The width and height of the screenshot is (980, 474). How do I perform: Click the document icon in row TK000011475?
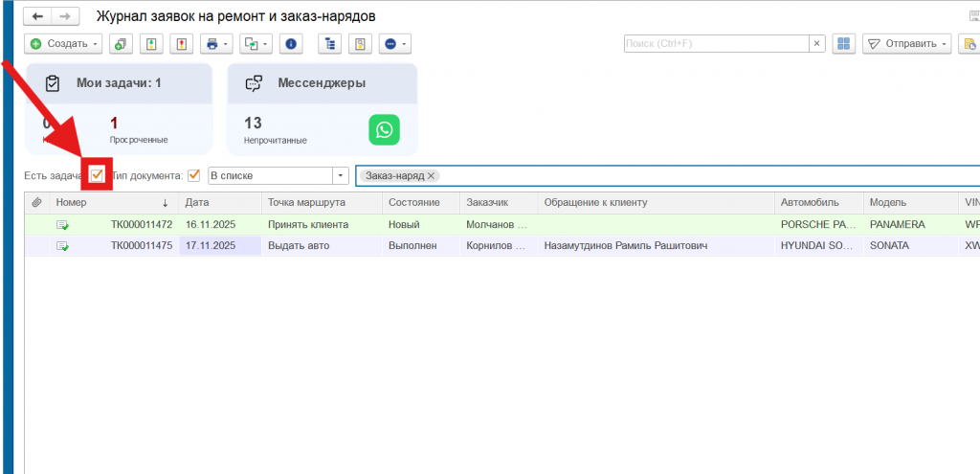click(62, 246)
